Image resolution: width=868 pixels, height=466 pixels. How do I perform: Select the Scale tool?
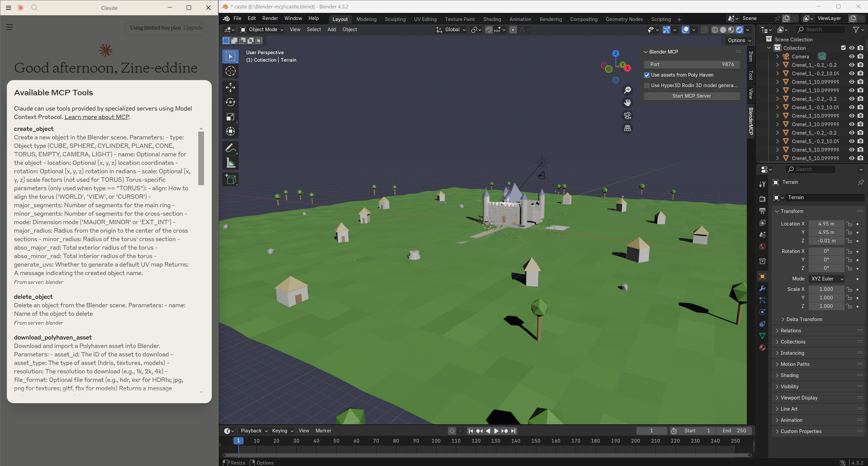[x=230, y=117]
